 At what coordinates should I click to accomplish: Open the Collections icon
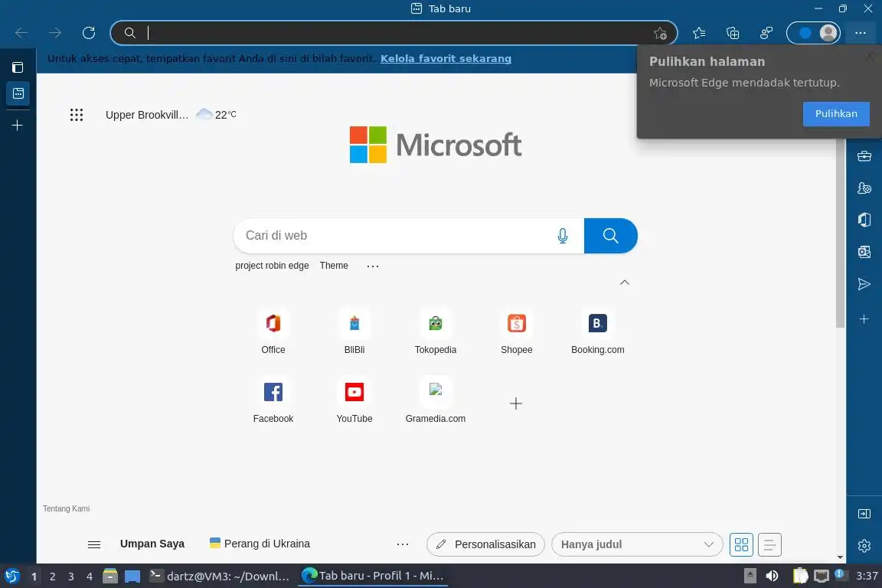733,33
